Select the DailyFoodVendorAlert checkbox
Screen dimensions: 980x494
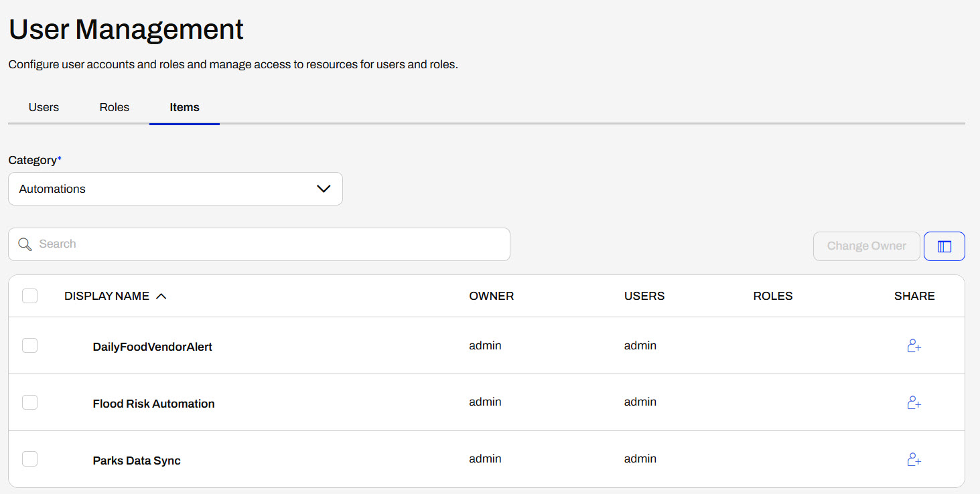29,345
